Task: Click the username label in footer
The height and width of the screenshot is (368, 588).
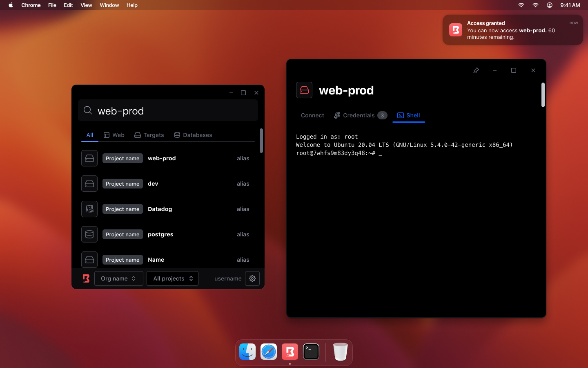Action: (x=228, y=278)
